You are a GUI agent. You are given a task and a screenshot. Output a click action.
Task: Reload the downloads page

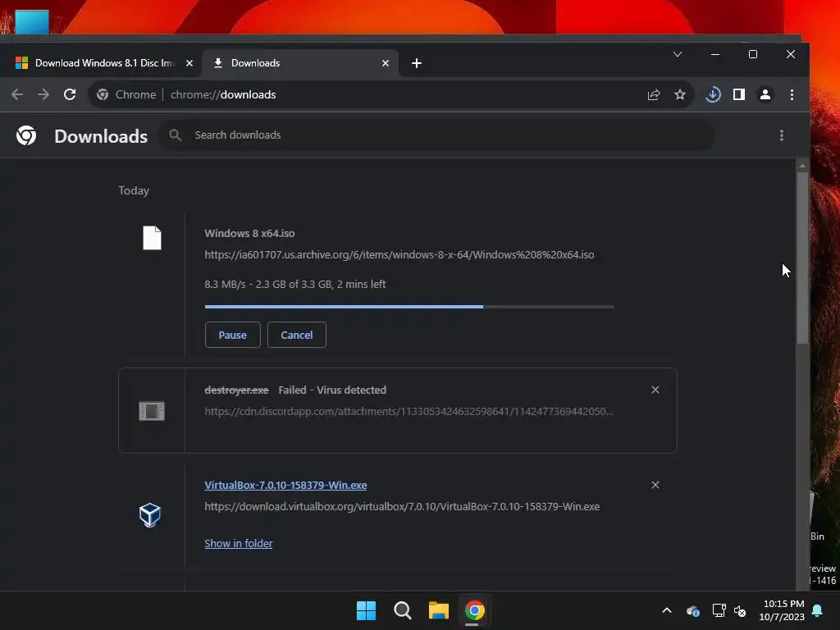click(x=70, y=95)
